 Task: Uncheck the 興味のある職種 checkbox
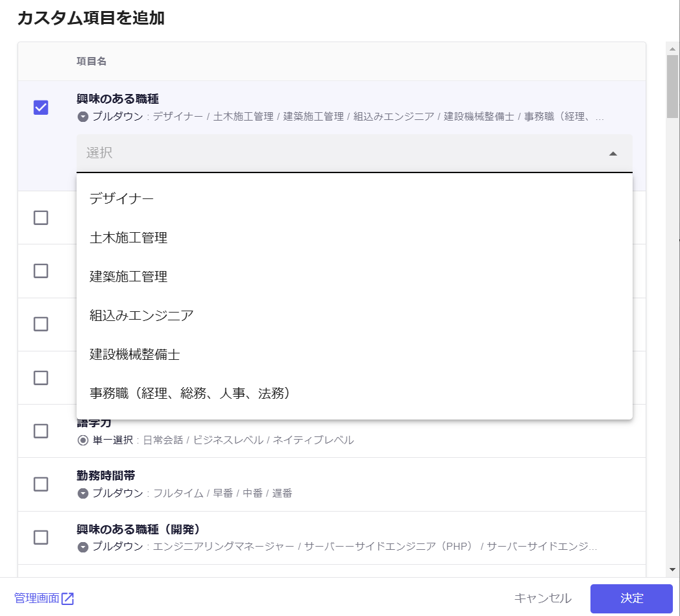click(41, 108)
